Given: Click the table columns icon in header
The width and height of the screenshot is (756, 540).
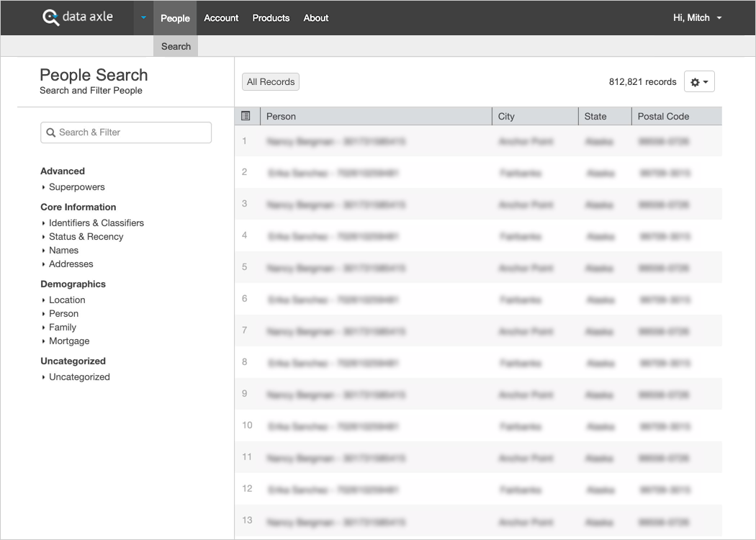Looking at the screenshot, I should [246, 116].
